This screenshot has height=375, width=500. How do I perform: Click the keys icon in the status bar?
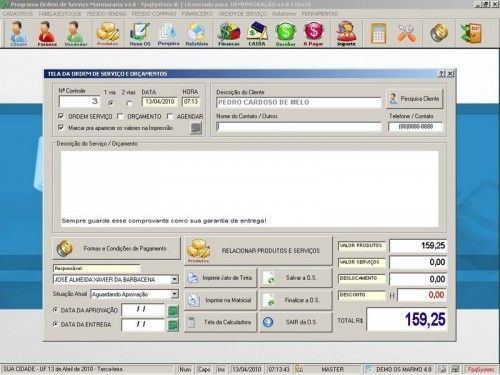coord(299,369)
